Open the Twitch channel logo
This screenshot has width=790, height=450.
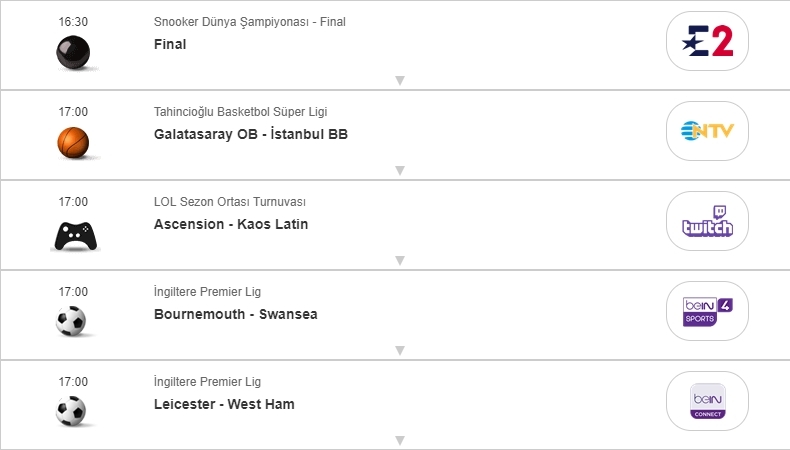pos(707,221)
